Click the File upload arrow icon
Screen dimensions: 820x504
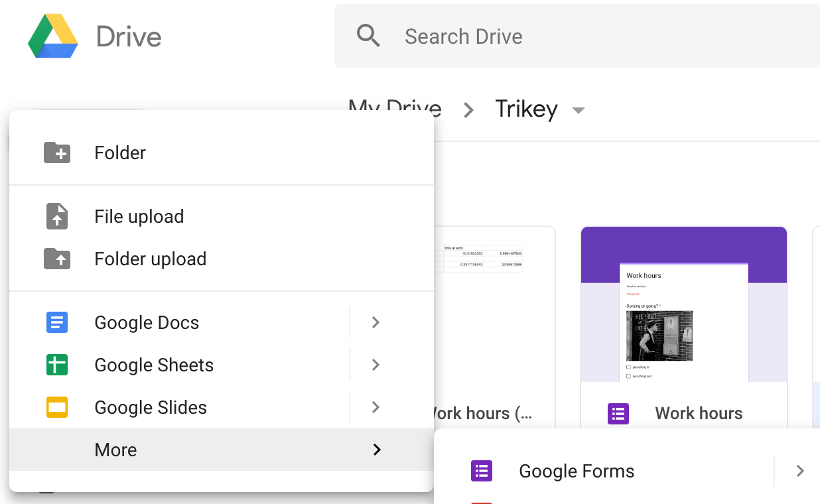pyautogui.click(x=57, y=216)
